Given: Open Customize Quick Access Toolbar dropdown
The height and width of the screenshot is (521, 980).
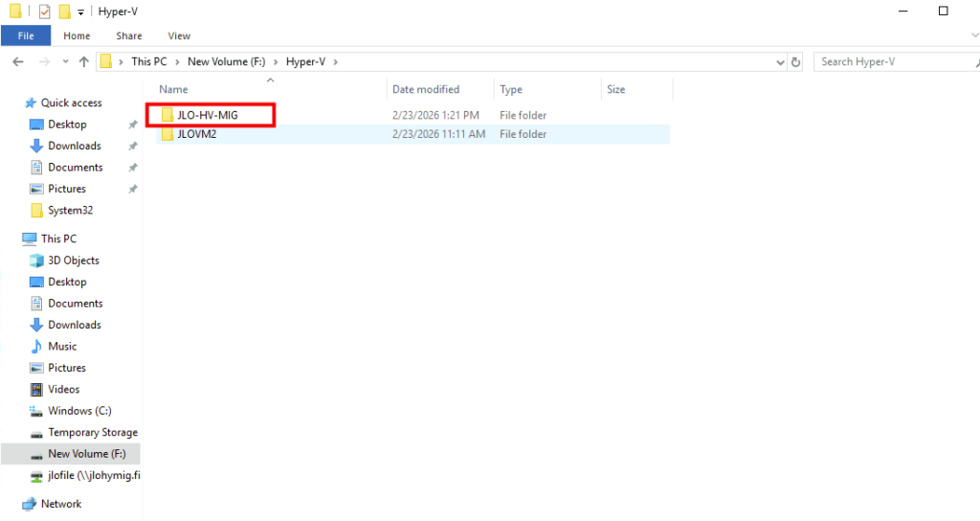Looking at the screenshot, I should [80, 12].
